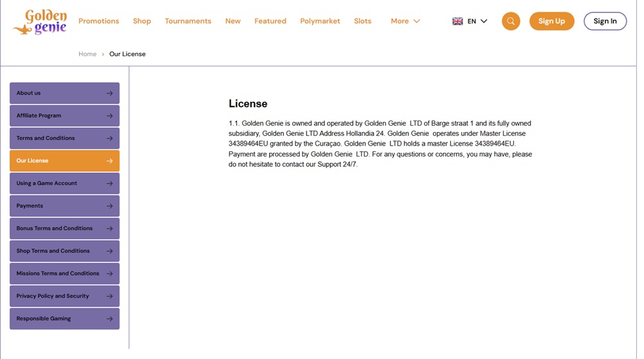Click the paragraph starting "1.1. Golden Genie"
The width and height of the screenshot is (644, 359).
pos(381,144)
